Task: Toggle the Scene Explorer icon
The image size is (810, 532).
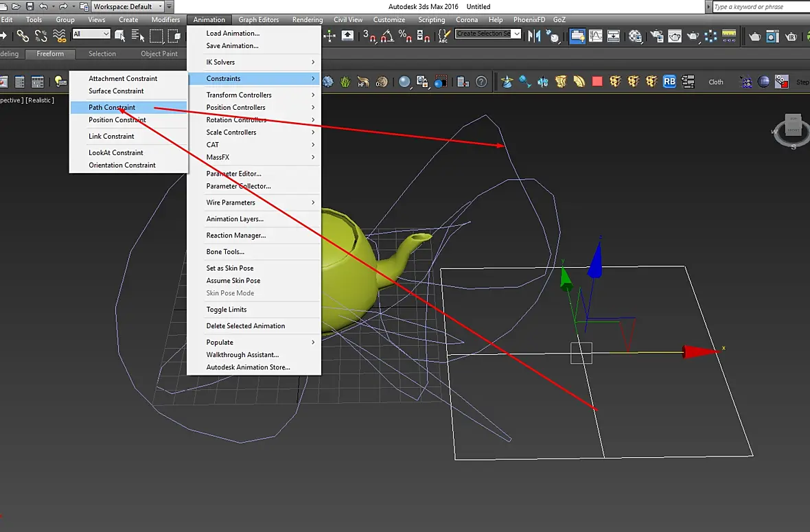Action: click(x=577, y=36)
